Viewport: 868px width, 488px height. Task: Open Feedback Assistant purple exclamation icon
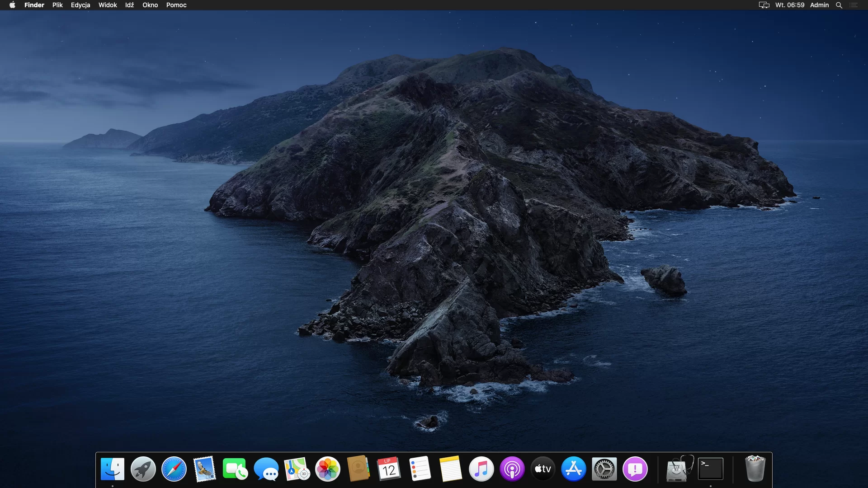[x=635, y=469]
